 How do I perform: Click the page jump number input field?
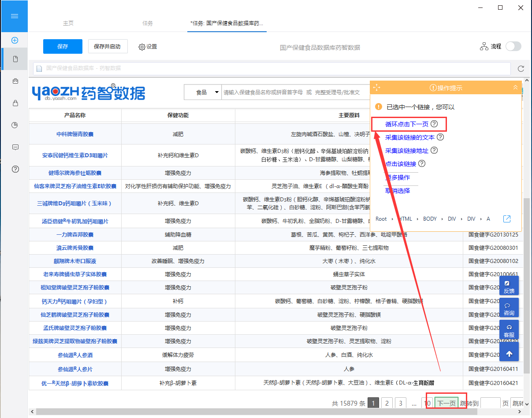tap(490, 403)
